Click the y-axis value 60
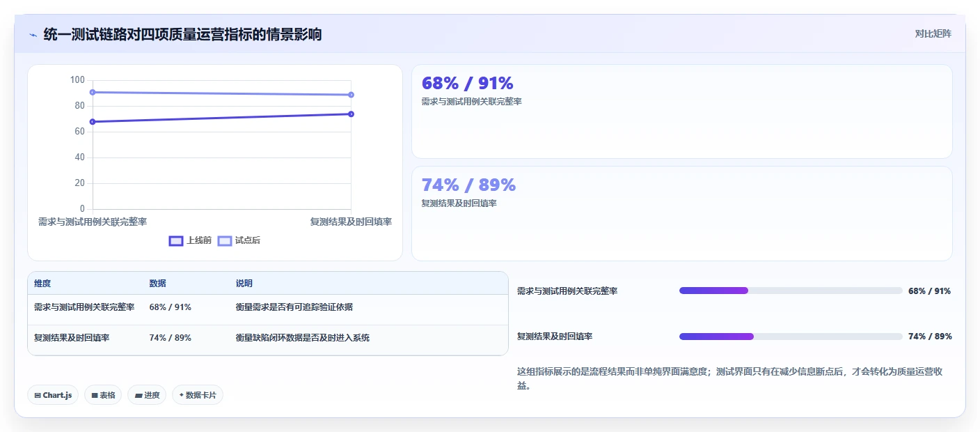 click(79, 132)
